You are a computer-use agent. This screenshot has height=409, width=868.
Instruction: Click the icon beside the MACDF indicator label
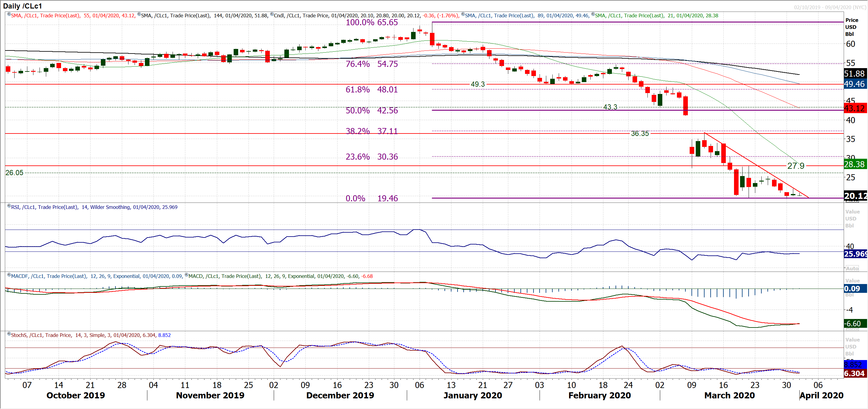(9, 275)
